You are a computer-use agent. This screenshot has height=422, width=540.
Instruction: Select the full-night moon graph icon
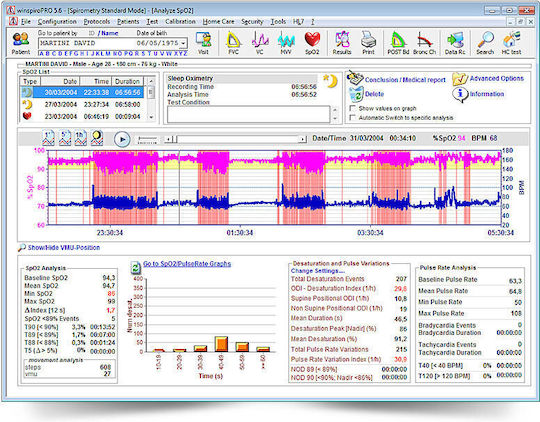point(97,138)
